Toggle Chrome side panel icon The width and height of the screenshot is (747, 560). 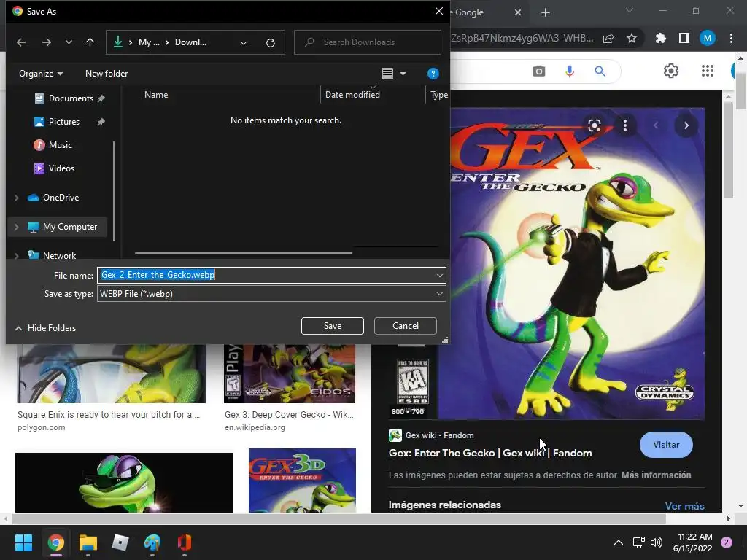coord(684,38)
